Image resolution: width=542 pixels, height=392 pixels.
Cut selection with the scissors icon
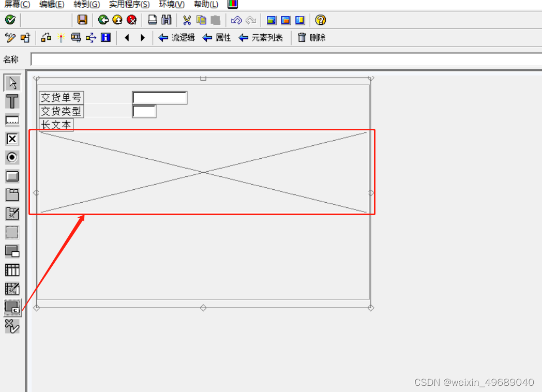tap(187, 20)
